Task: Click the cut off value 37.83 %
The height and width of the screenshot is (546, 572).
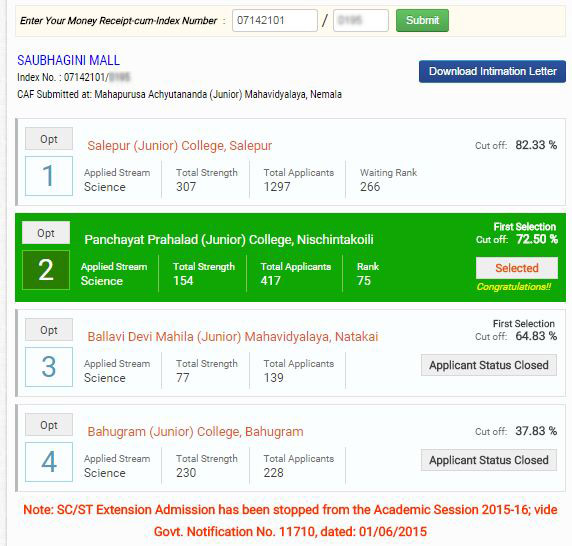Action: click(x=536, y=431)
